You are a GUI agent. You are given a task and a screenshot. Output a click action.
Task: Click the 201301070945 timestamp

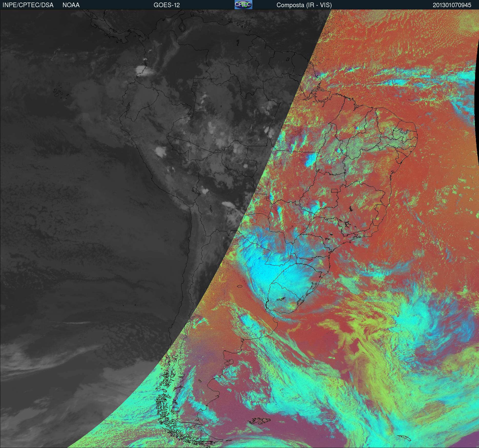pos(452,5)
